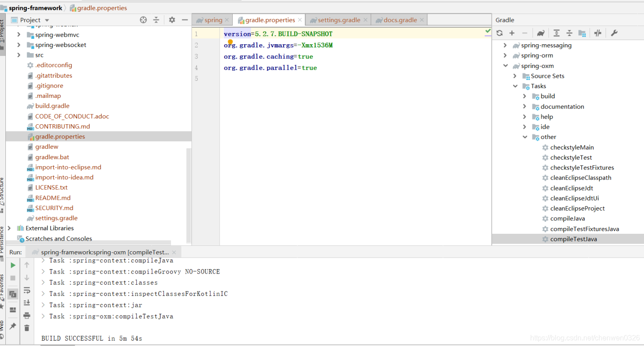Expand the spring-websocket module
The image size is (644, 346).
tap(19, 45)
